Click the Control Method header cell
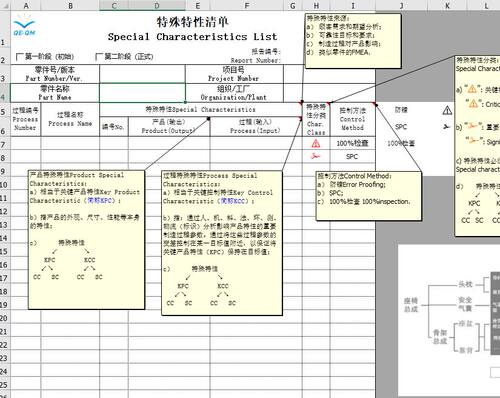The height and width of the screenshot is (398, 500). pos(353,119)
